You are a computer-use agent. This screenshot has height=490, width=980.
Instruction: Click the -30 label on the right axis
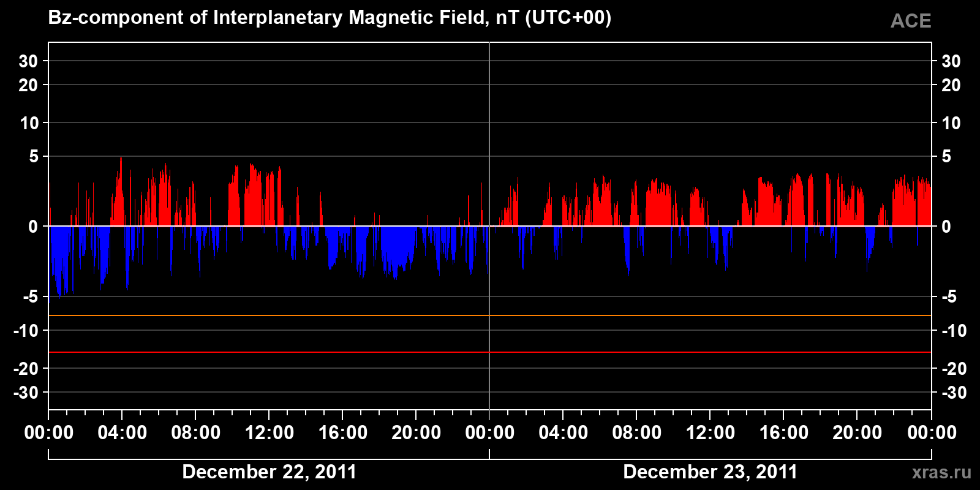[954, 393]
